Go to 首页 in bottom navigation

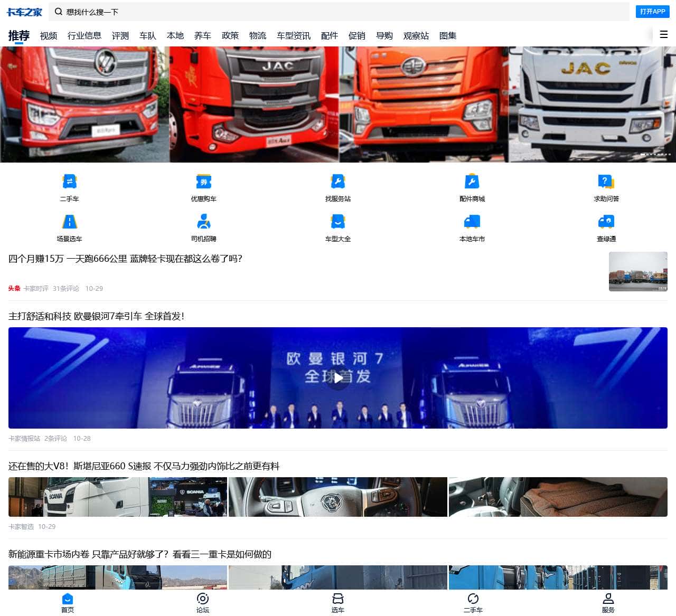tap(68, 603)
